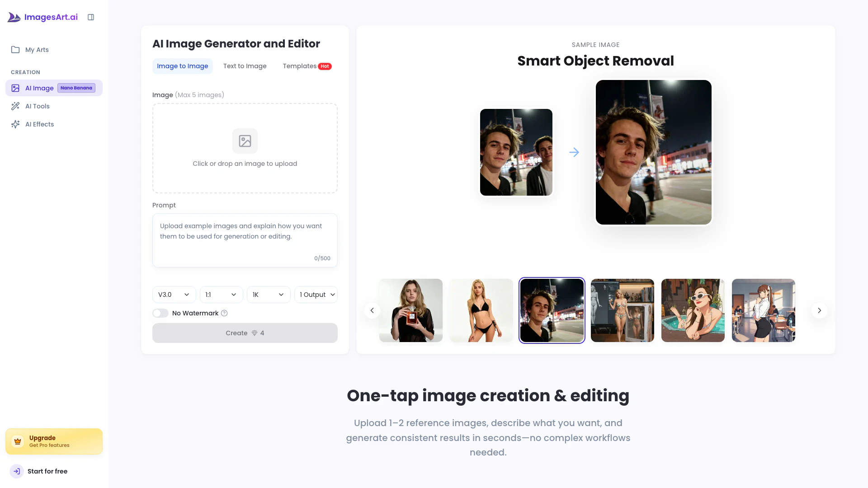Click the No Watermark help icon
Image resolution: width=868 pixels, height=488 pixels.
pyautogui.click(x=224, y=313)
